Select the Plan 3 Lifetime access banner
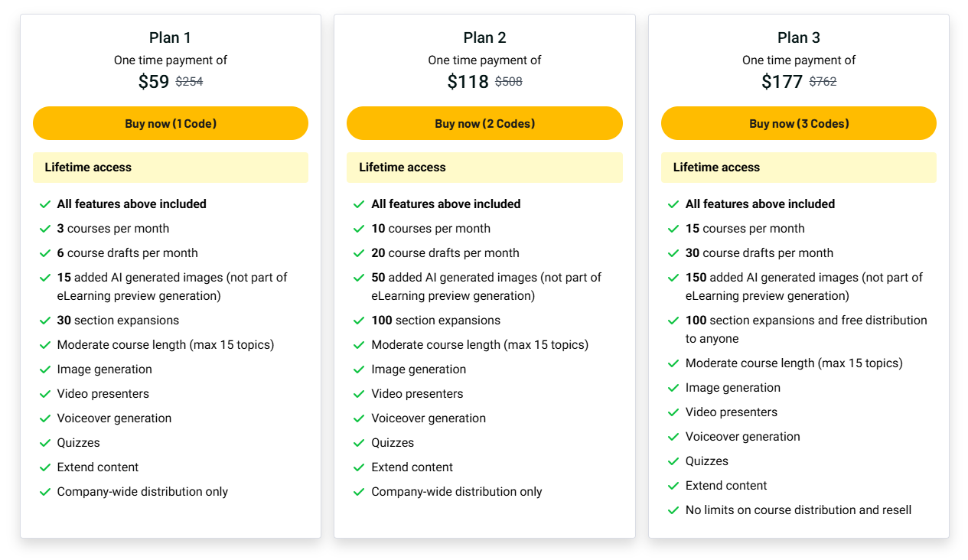The height and width of the screenshot is (560, 968). [x=798, y=168]
